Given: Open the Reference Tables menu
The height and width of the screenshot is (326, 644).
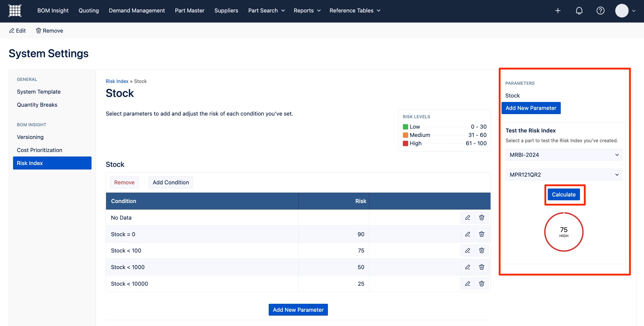Looking at the screenshot, I should (x=355, y=11).
